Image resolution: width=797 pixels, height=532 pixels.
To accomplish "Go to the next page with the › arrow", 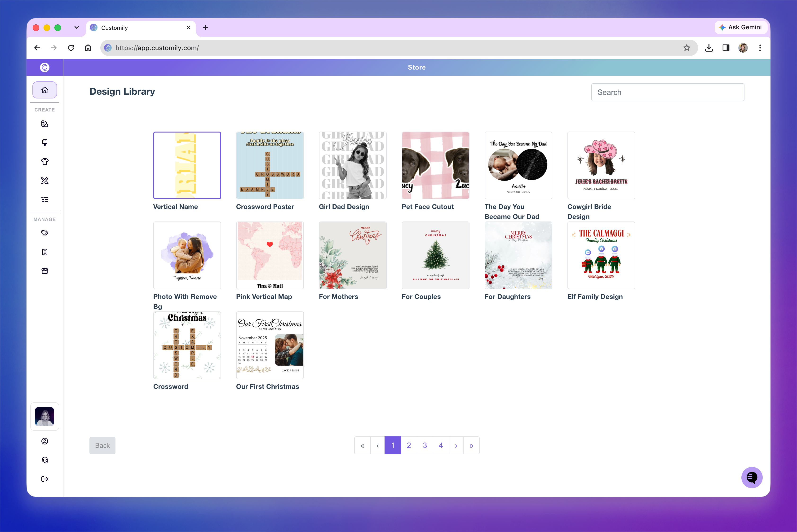I will point(456,445).
